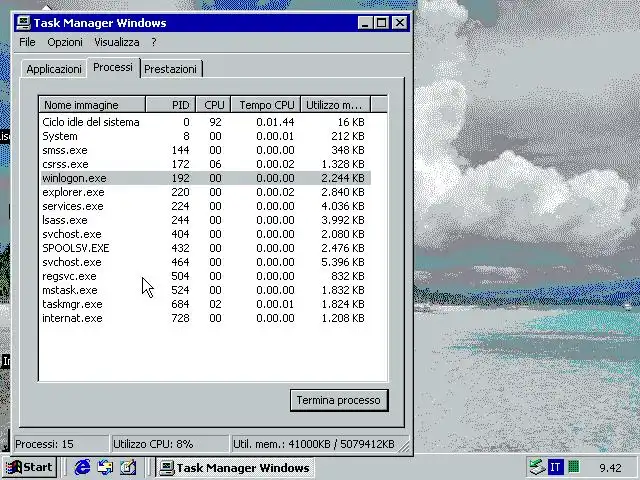Screen dimensions: 640x480
Task: Click the clock showing 9.42
Action: point(610,468)
